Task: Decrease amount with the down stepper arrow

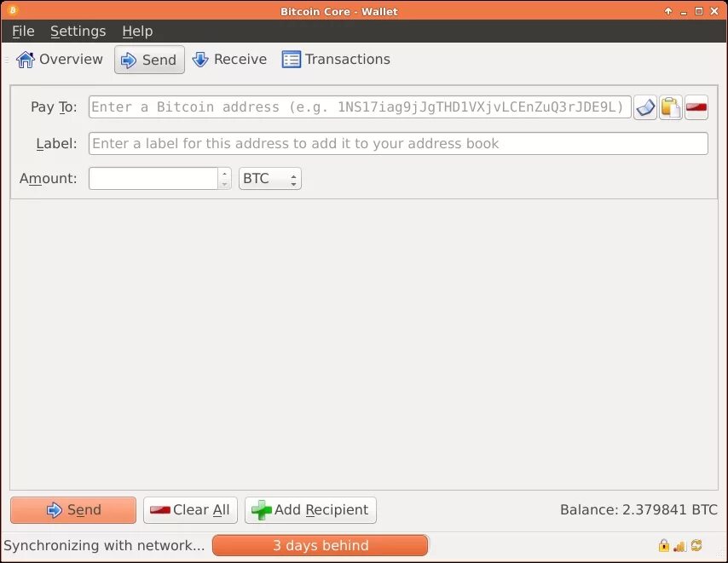Action: click(224, 184)
